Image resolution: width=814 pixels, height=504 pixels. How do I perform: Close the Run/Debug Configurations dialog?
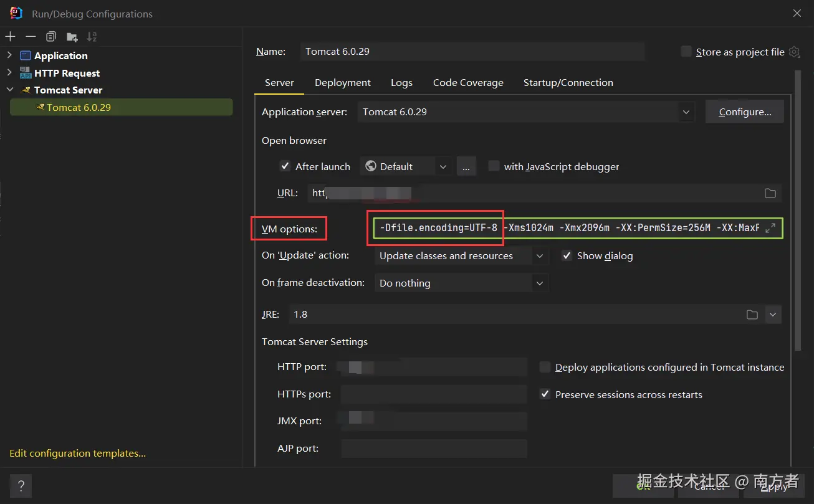click(x=797, y=13)
